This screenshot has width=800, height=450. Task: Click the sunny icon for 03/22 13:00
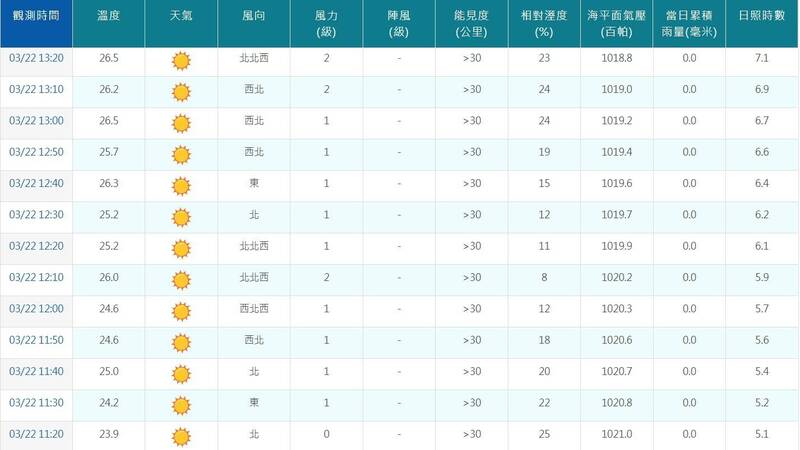pos(181,123)
